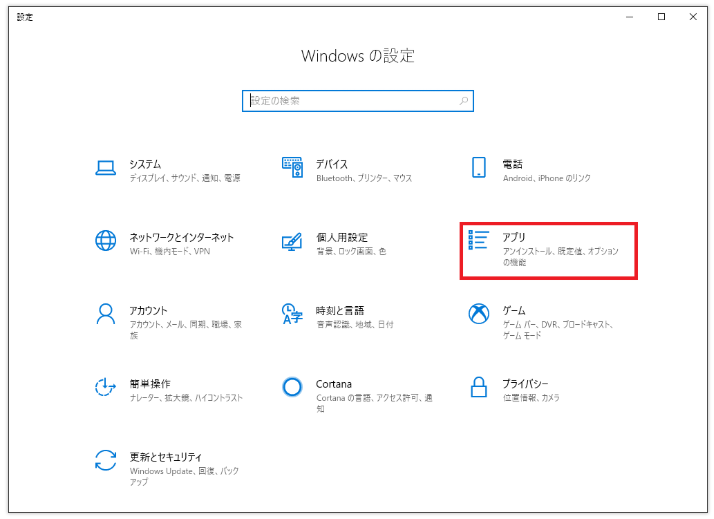Open the Cortana circle icon
The image size is (714, 519).
(x=292, y=387)
